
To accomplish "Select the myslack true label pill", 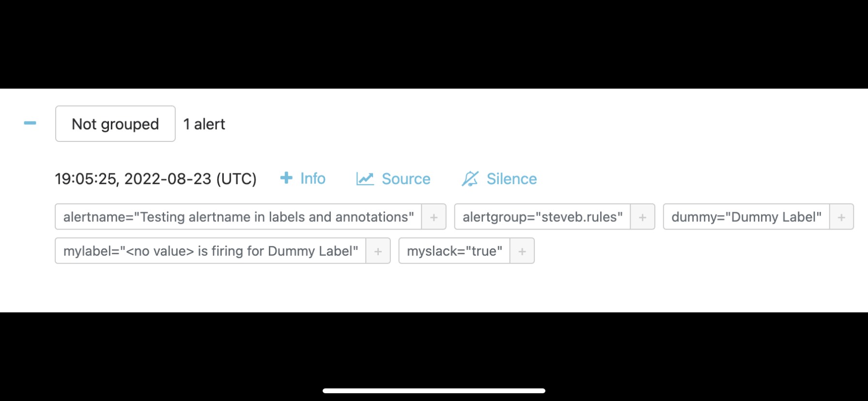I will [x=454, y=251].
